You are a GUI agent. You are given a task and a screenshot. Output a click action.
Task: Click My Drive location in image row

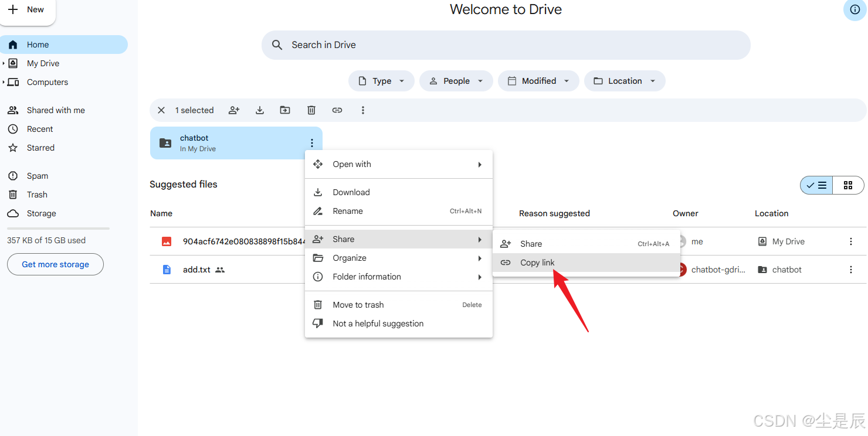781,241
